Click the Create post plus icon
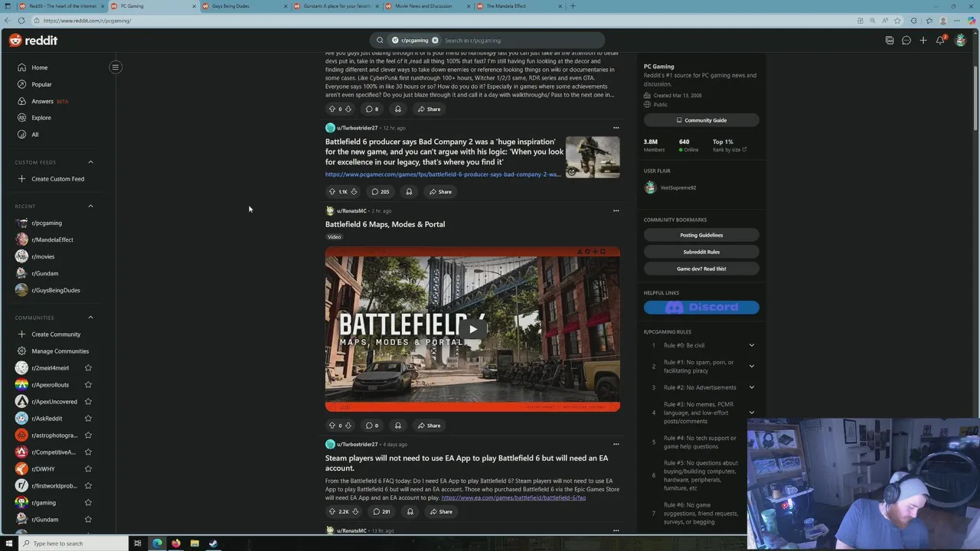 click(923, 40)
